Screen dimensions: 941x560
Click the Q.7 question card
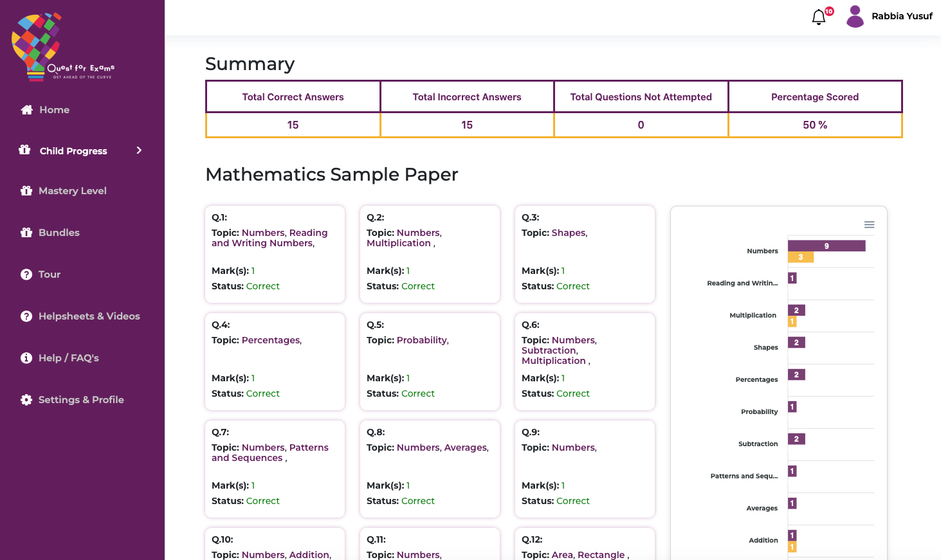[275, 469]
